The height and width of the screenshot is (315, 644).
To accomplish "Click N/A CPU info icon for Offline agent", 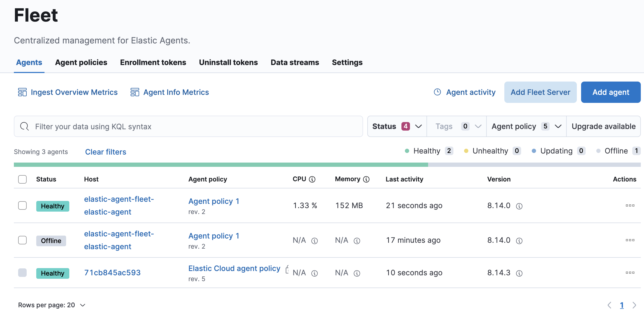I will [315, 241].
